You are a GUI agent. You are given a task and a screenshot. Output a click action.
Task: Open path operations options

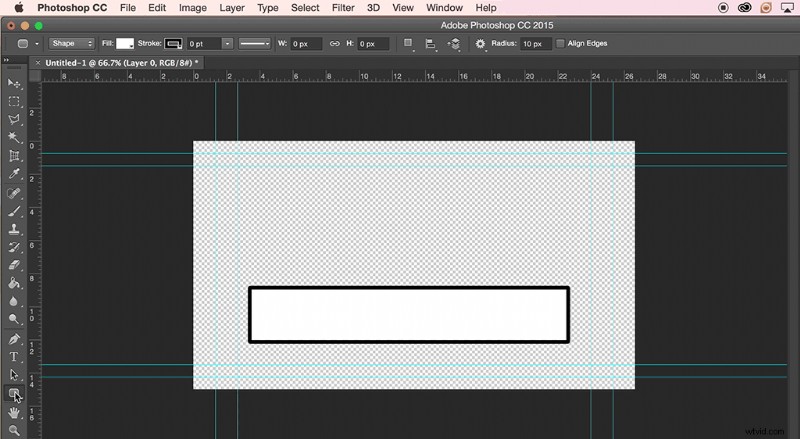408,44
